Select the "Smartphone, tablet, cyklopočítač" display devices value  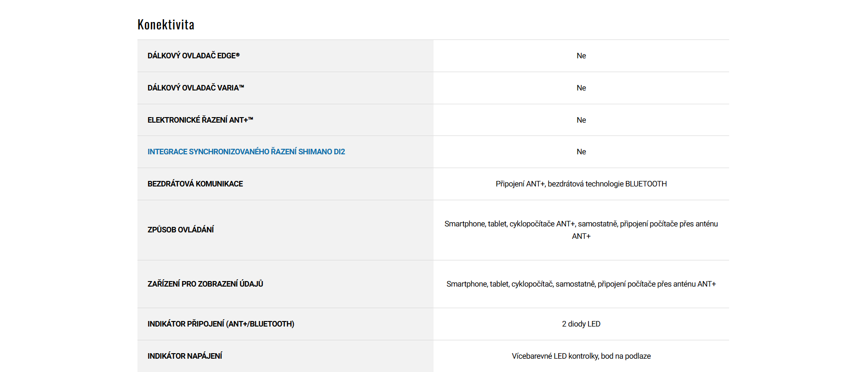[x=581, y=284]
